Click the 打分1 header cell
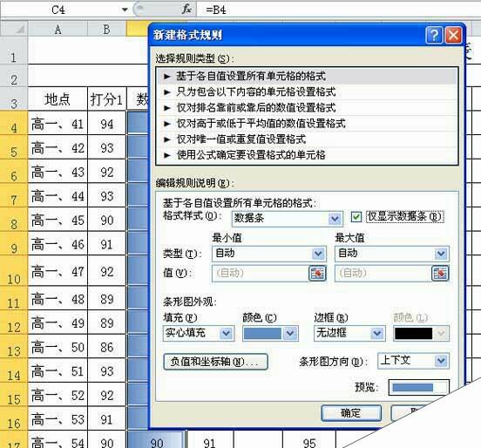 click(x=107, y=99)
